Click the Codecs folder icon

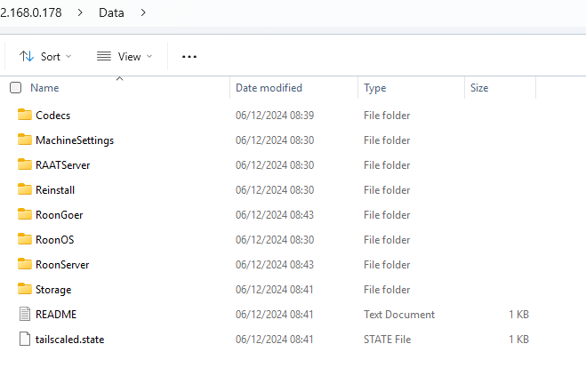[25, 115]
